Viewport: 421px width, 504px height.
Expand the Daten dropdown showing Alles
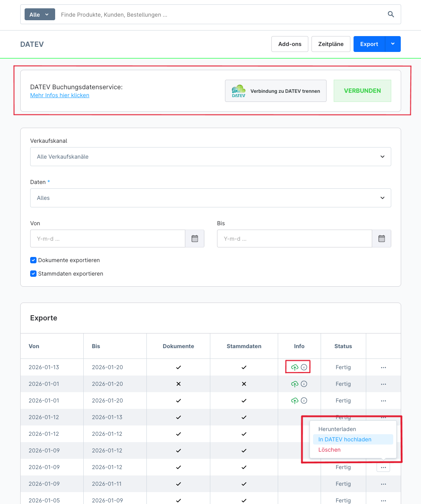(x=210, y=198)
